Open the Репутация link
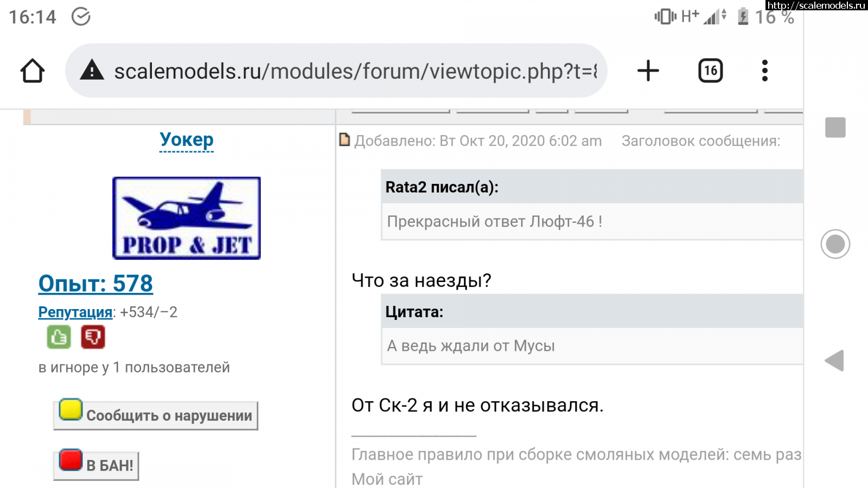The width and height of the screenshot is (868, 488). click(75, 312)
